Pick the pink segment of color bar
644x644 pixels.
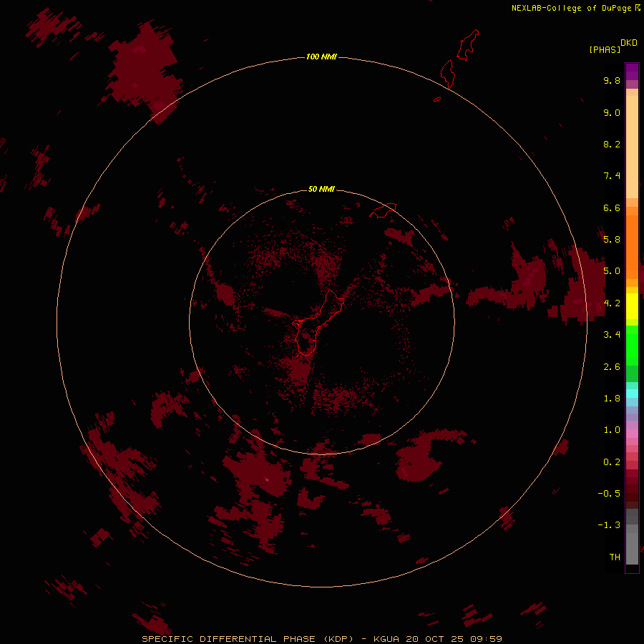[x=632, y=434]
